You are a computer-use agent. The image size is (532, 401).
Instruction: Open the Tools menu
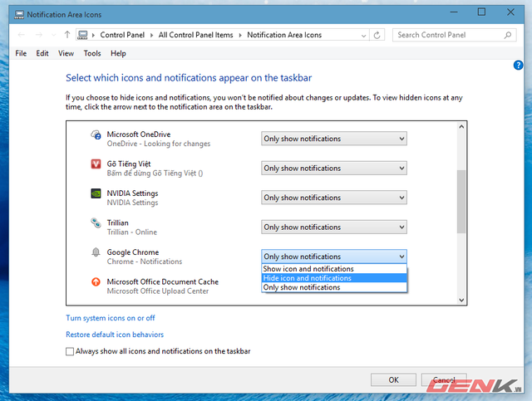pyautogui.click(x=92, y=54)
